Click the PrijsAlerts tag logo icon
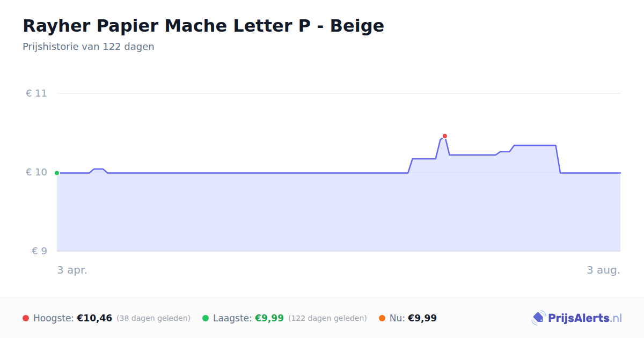The height and width of the screenshot is (338, 644). pyautogui.click(x=539, y=318)
